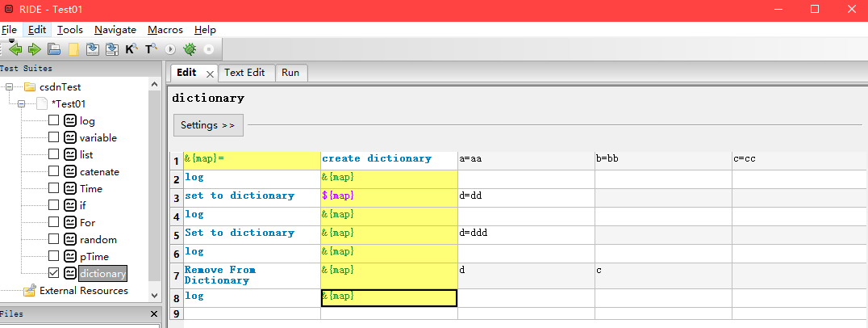The width and height of the screenshot is (868, 328).
Task: Click robot icon beside catenate test
Action: click(69, 172)
